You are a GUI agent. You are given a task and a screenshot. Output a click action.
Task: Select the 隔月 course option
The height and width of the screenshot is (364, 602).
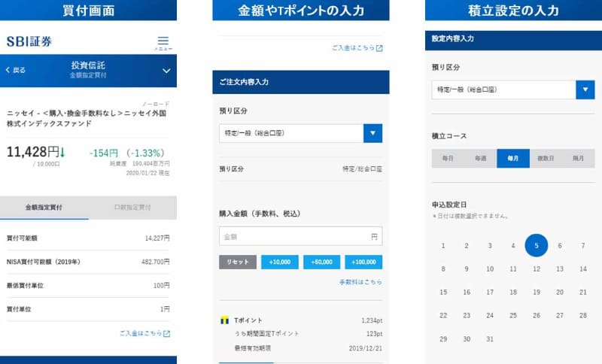[578, 159]
